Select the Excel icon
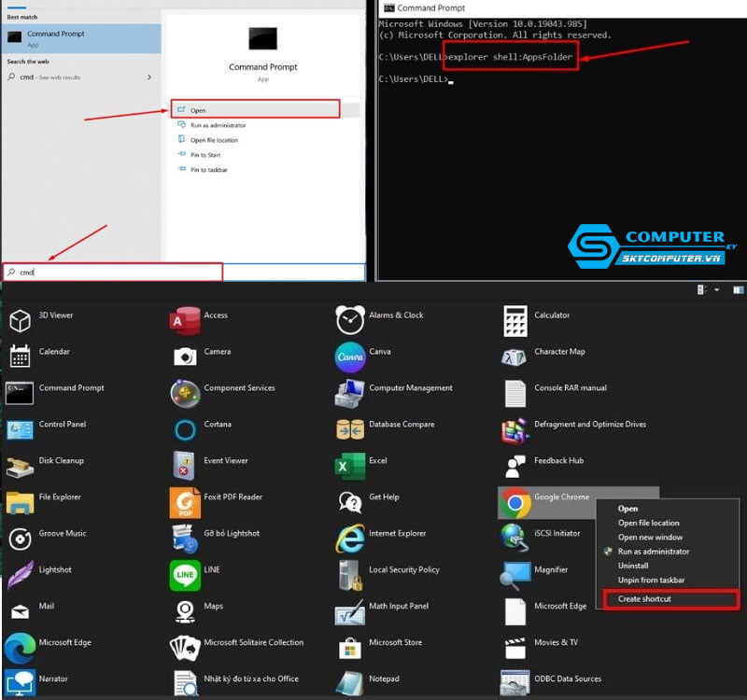Viewport: 747px width, 700px height. (349, 466)
